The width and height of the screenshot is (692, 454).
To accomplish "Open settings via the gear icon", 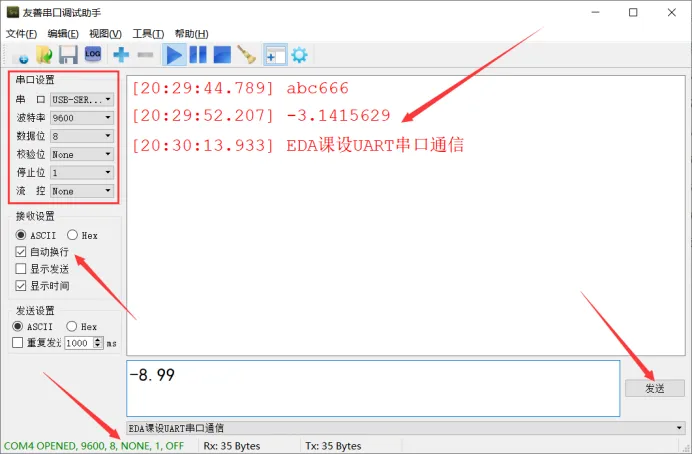I will [x=299, y=55].
